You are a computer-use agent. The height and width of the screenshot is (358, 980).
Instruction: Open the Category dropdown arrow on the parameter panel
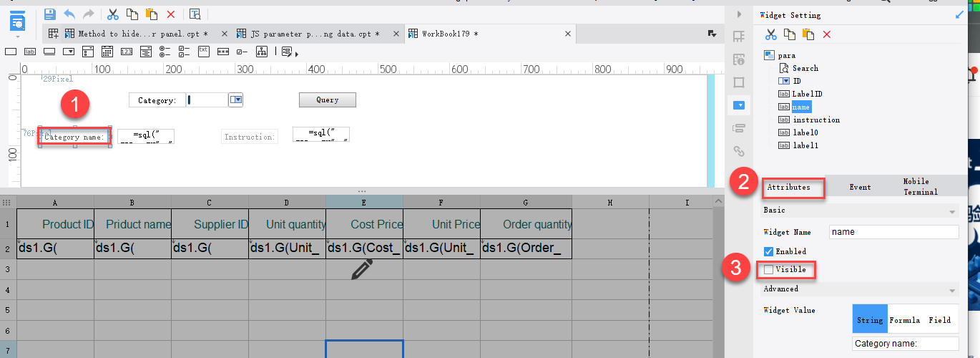236,100
